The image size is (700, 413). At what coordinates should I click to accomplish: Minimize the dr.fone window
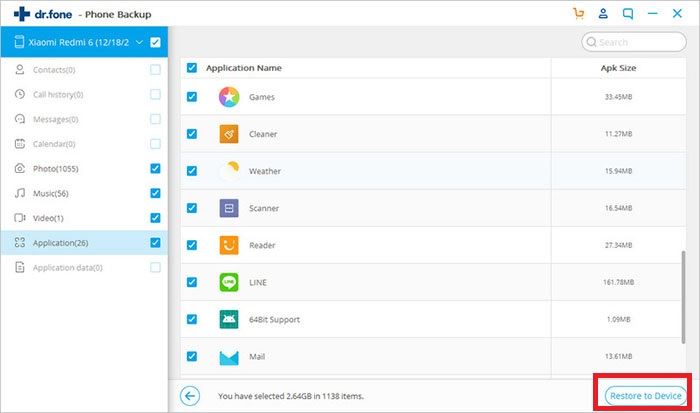tap(653, 14)
